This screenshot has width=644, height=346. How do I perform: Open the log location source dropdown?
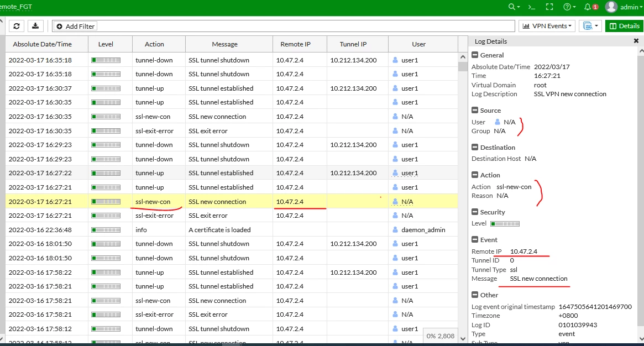click(590, 26)
